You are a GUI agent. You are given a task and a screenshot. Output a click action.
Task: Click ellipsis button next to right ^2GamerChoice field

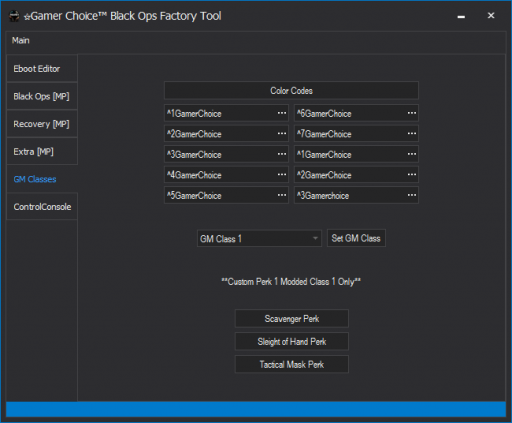pyautogui.click(x=412, y=175)
